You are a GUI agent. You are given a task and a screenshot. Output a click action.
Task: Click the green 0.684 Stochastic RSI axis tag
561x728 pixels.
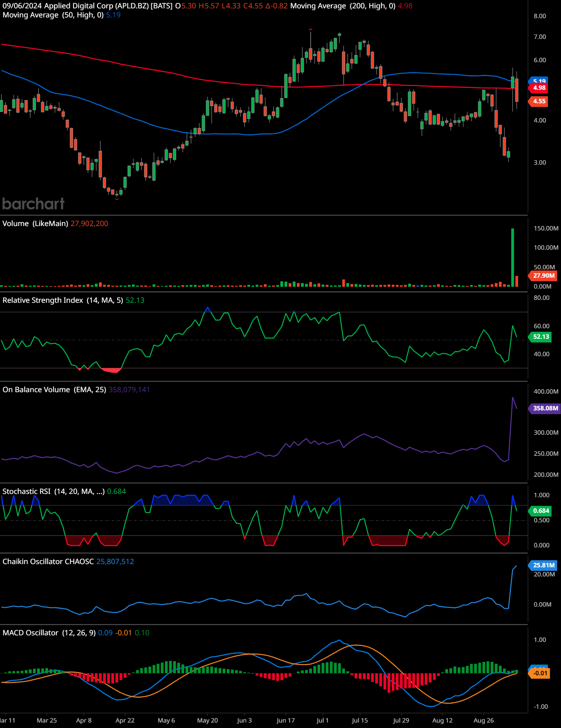coord(540,511)
